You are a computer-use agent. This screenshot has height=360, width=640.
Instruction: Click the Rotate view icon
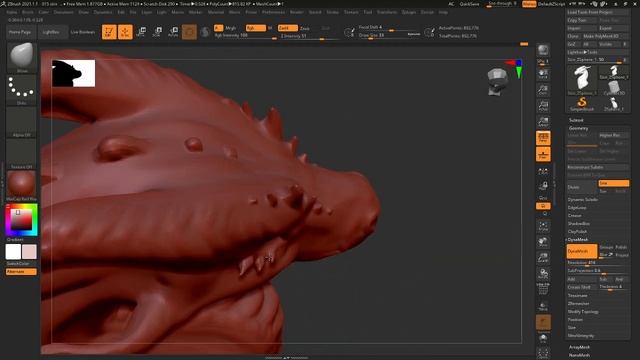pos(543,274)
